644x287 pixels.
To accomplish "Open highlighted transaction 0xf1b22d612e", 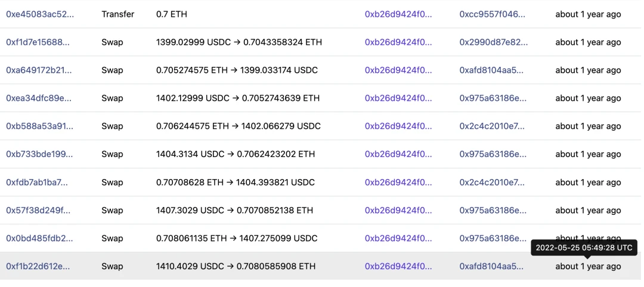I will point(38,267).
